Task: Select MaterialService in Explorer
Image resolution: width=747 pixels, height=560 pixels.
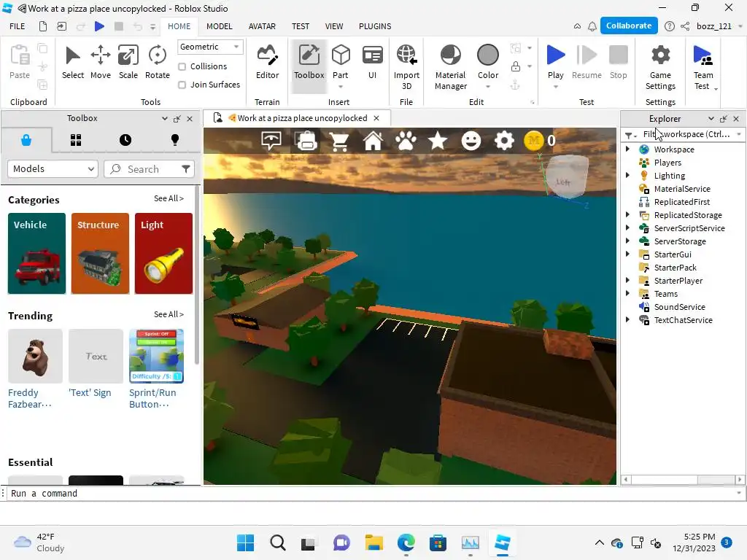Action: (x=682, y=189)
